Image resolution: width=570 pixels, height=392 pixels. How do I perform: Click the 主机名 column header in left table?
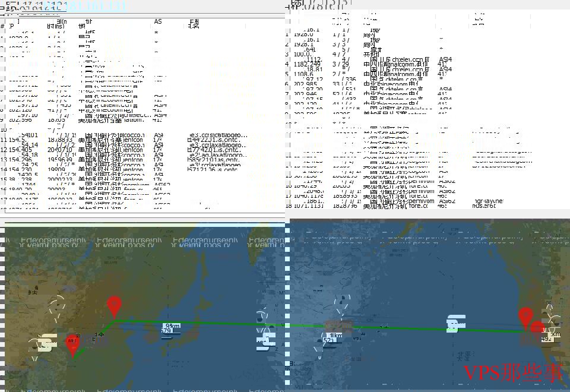tap(194, 24)
